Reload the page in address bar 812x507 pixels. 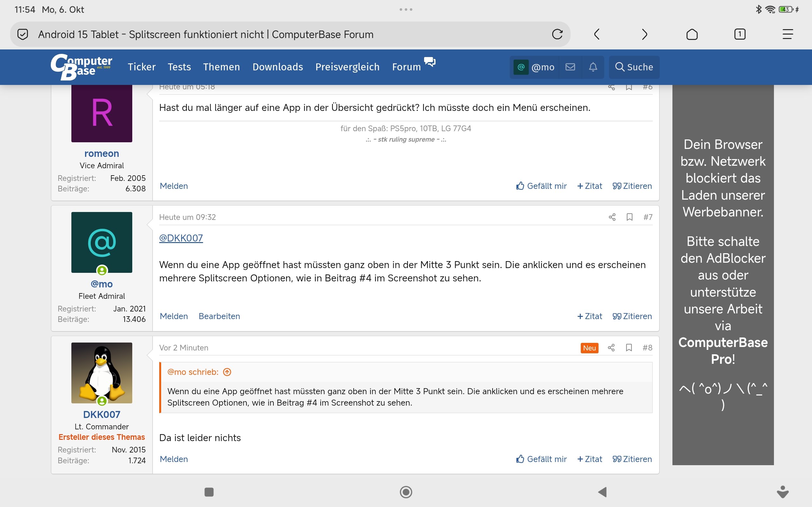557,34
